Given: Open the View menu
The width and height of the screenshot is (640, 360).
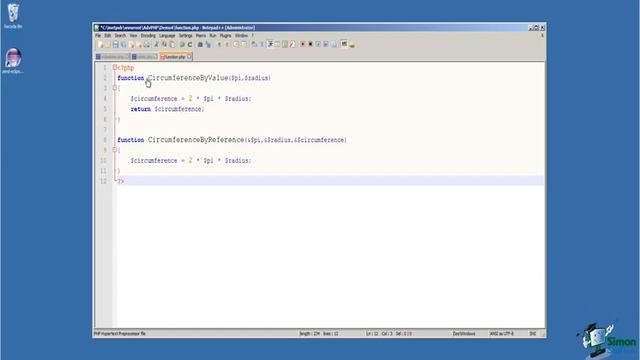Looking at the screenshot, I should click(x=133, y=36).
